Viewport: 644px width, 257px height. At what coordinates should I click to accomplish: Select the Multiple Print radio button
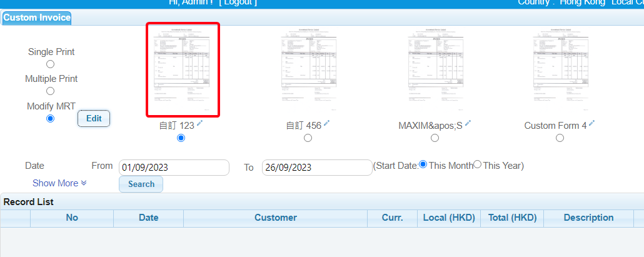51,91
